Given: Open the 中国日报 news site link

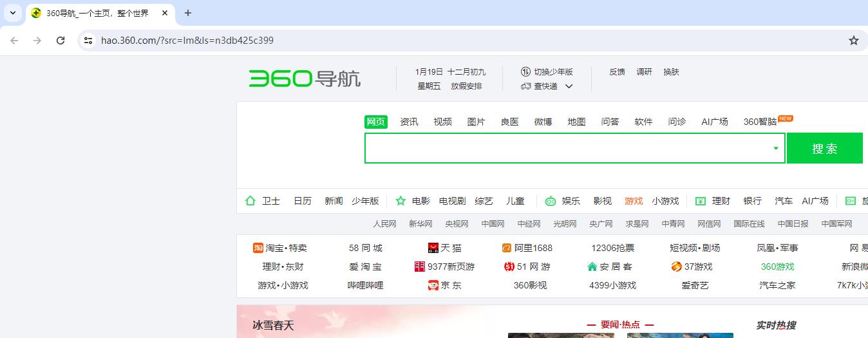Looking at the screenshot, I should click(x=793, y=224).
